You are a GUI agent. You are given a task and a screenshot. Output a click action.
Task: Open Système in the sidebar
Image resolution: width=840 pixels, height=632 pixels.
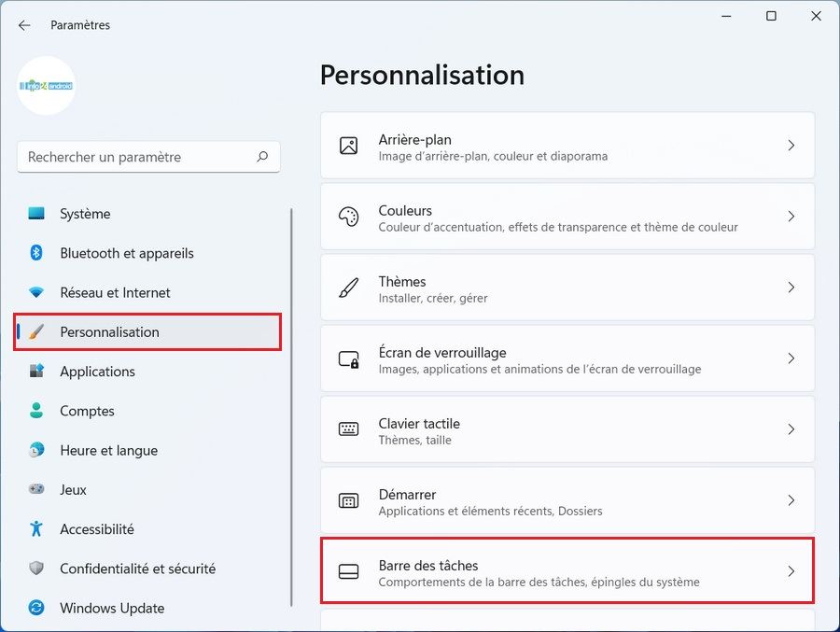pyautogui.click(x=85, y=214)
